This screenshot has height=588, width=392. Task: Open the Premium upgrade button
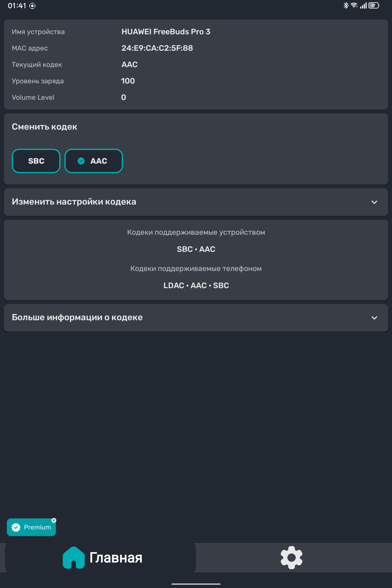pos(31,527)
